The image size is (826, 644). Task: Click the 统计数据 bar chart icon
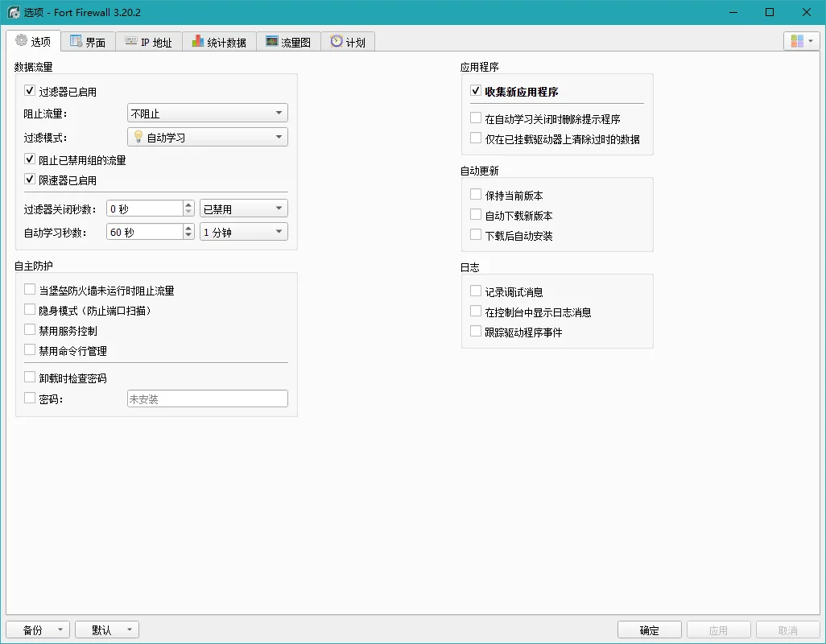tap(197, 41)
